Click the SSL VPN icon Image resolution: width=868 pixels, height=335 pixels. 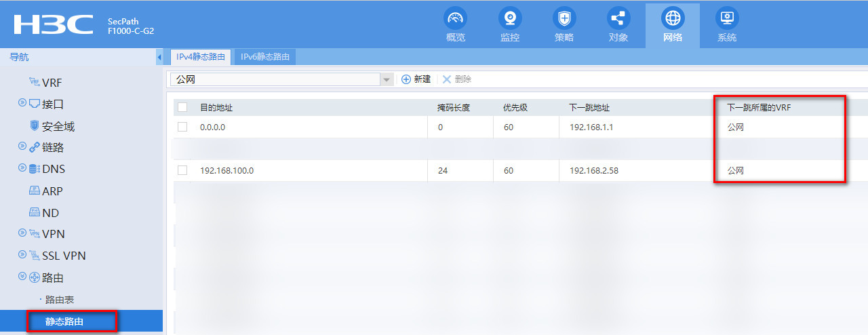[35, 256]
